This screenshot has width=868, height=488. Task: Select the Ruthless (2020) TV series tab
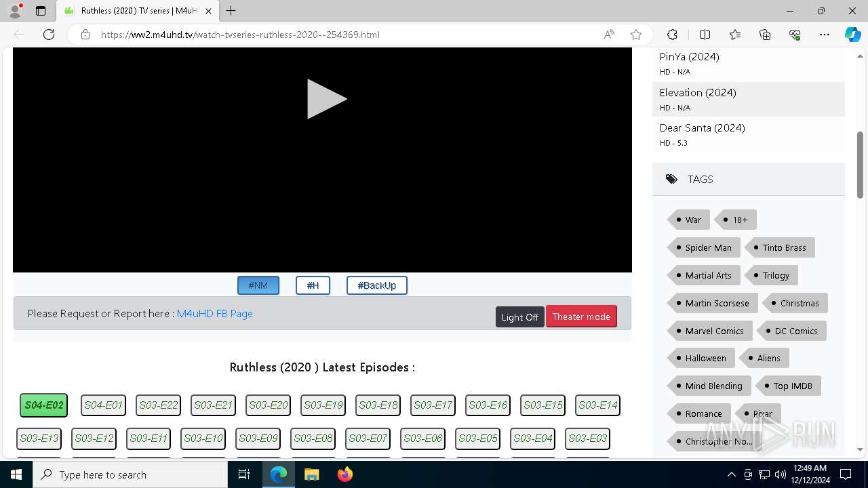138,11
